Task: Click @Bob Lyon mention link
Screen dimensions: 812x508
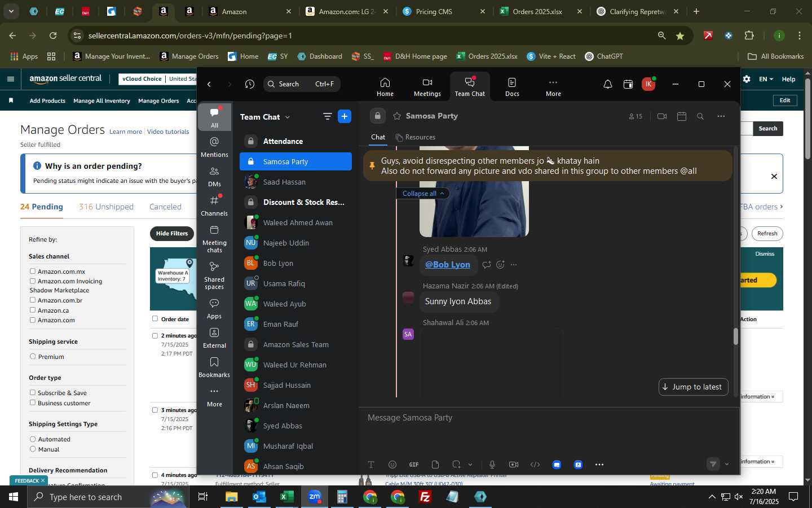Action: [448, 265]
